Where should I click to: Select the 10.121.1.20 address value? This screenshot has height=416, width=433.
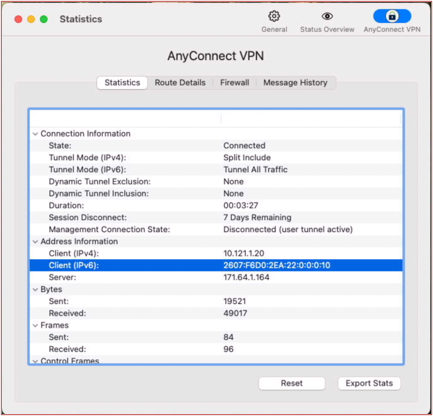(x=244, y=254)
